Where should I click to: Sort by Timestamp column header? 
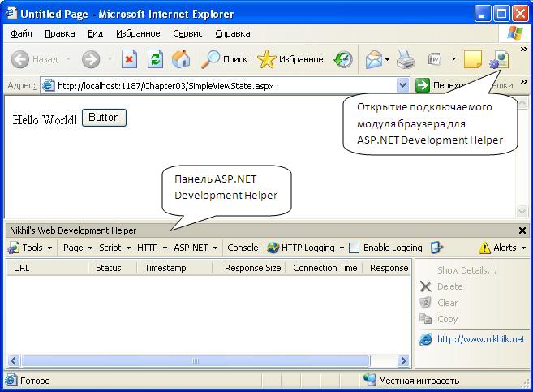[x=174, y=268]
